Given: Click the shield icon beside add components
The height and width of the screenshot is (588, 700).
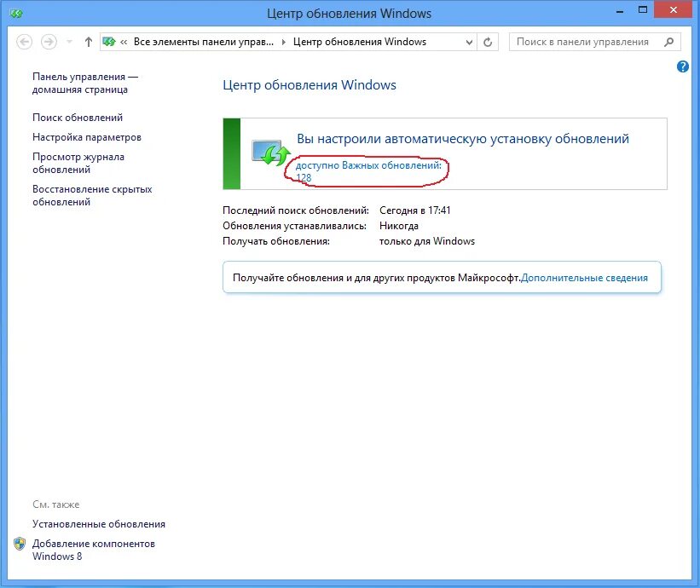Looking at the screenshot, I should [20, 544].
